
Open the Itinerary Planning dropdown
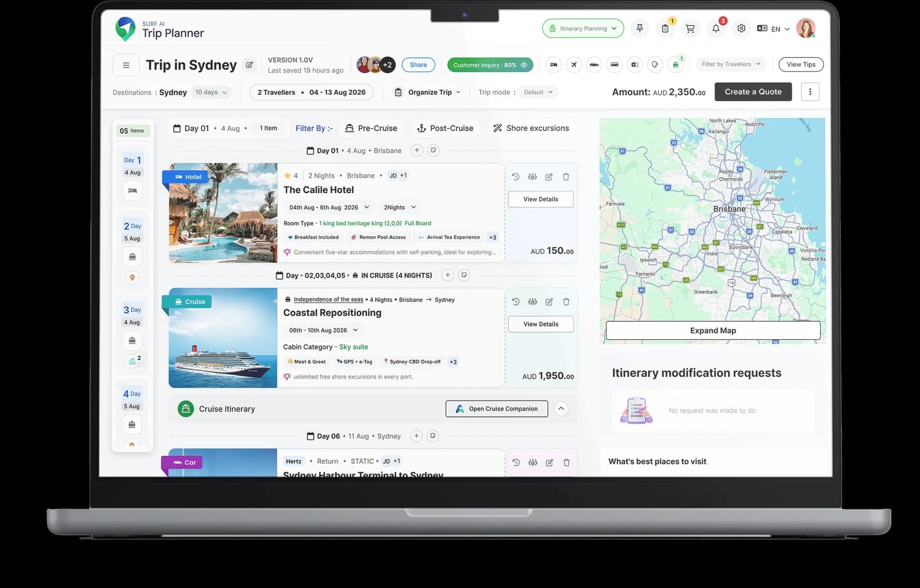tap(583, 28)
